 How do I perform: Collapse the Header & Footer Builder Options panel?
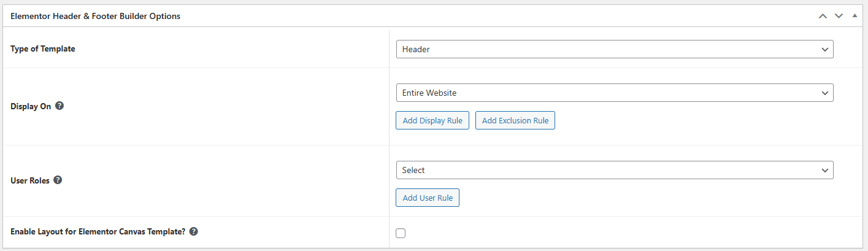point(855,16)
